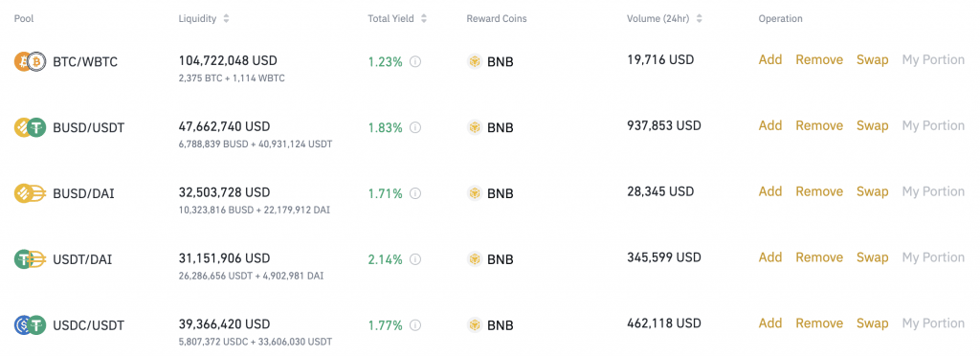The height and width of the screenshot is (356, 980).
Task: Click BNB reward icon in BUSD/DAI row
Action: (475, 193)
